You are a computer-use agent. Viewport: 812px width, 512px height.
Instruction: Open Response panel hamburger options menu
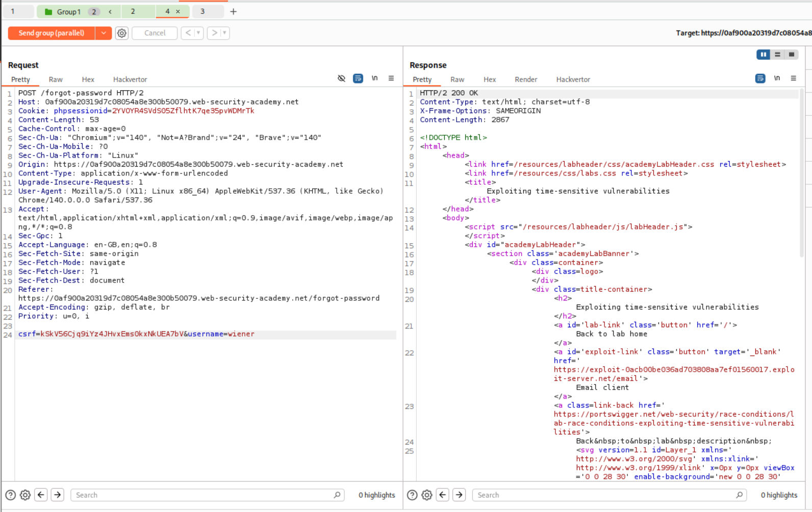pyautogui.click(x=794, y=79)
